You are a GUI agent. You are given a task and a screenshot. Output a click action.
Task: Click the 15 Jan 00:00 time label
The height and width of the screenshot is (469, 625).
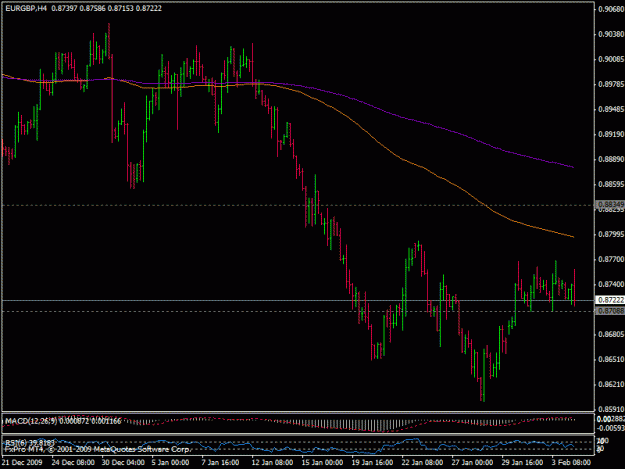[322, 463]
